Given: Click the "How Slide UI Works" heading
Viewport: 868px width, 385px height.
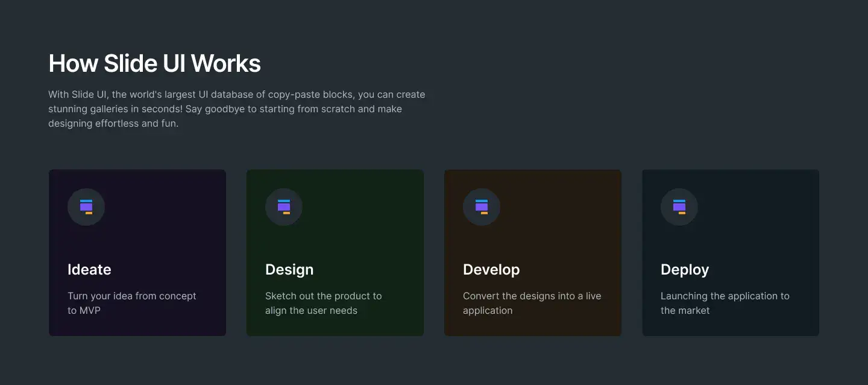Looking at the screenshot, I should click(x=155, y=63).
